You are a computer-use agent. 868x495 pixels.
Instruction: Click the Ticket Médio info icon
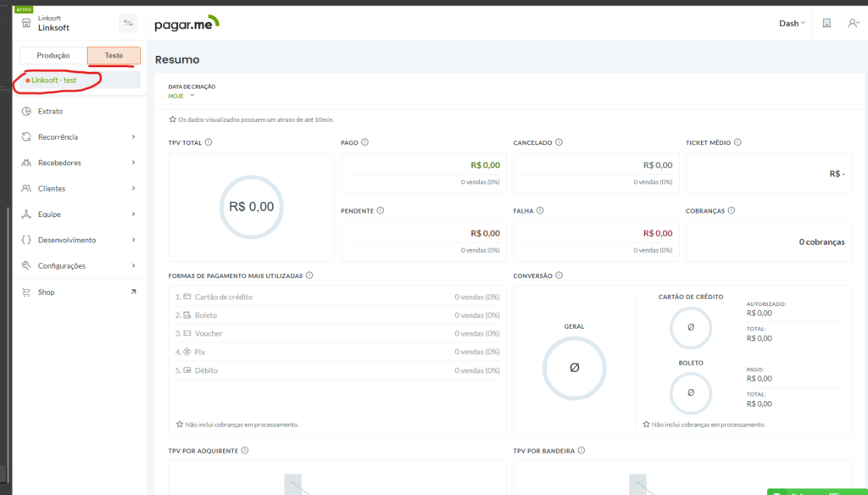[739, 142]
